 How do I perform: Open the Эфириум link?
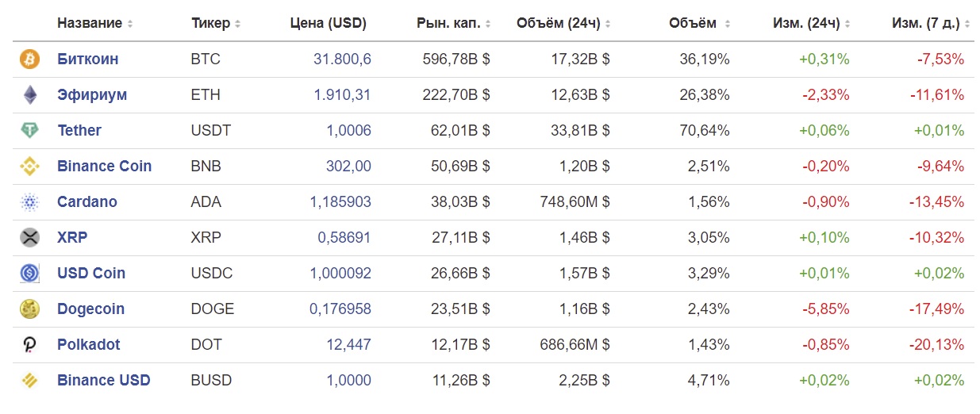tap(92, 94)
